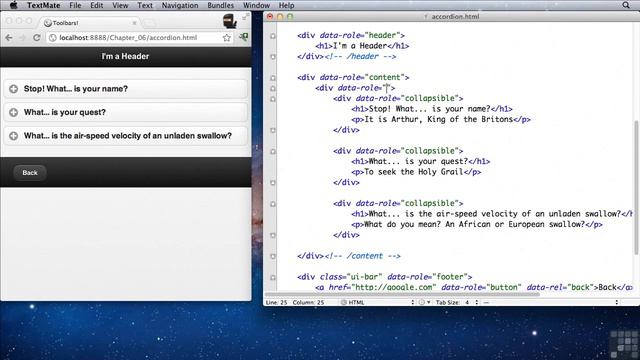Open the bundle gear menu in status bar
640x360 pixels.
coord(424,302)
